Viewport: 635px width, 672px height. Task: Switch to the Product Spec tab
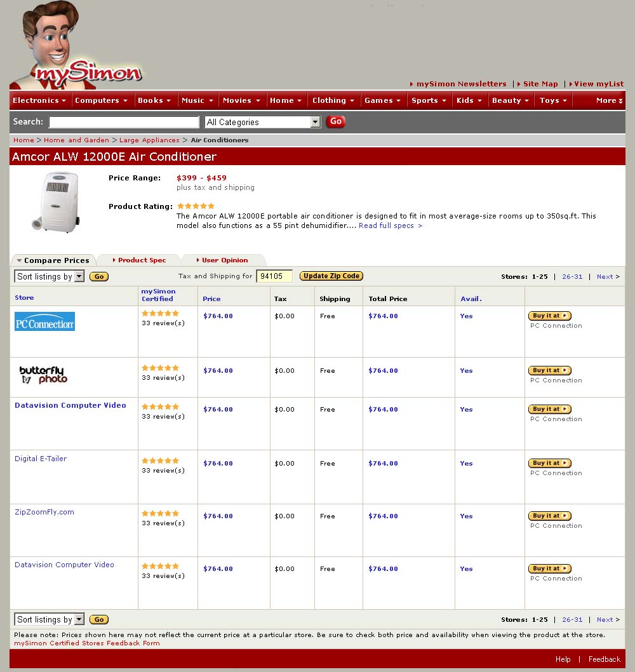139,260
